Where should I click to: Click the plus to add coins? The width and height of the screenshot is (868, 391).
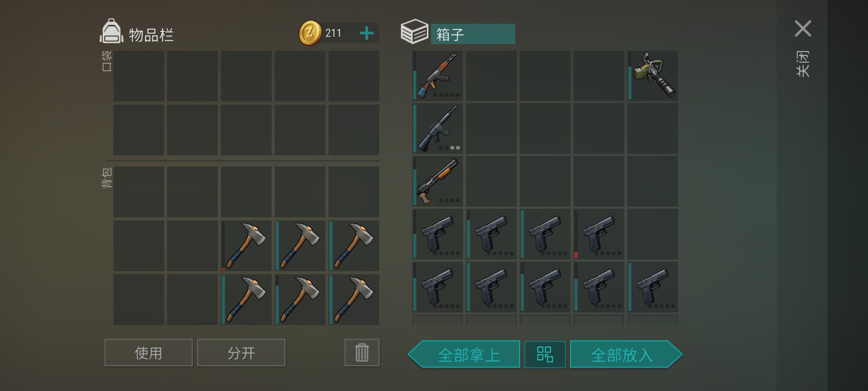[x=366, y=33]
